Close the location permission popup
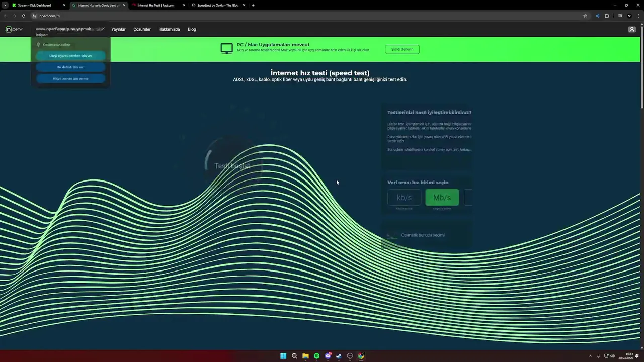 click(103, 29)
